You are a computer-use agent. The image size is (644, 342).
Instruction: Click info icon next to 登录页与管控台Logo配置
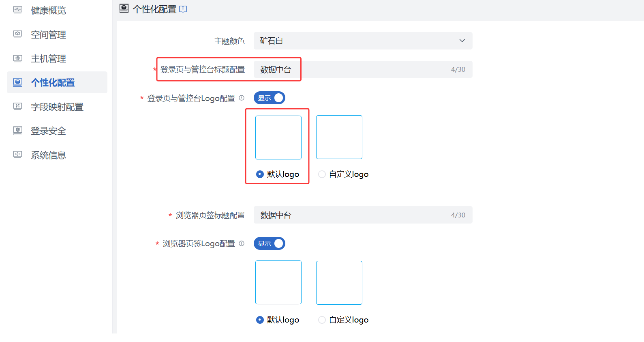coord(242,98)
